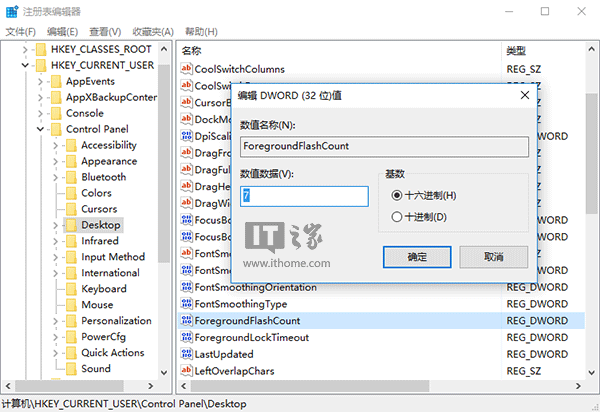Select the 十六进制 (hexadecimal) radio button
The width and height of the screenshot is (600, 412).
(x=397, y=195)
